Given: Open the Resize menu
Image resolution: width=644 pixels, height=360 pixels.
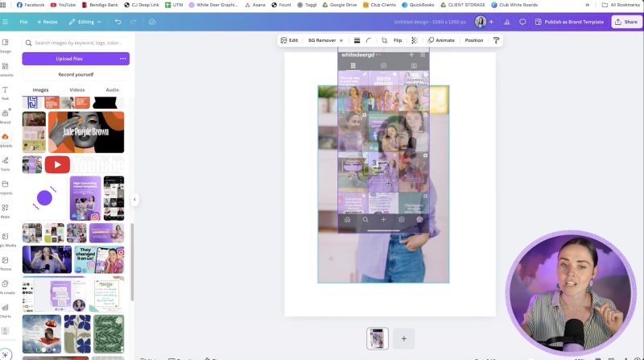Looking at the screenshot, I should [x=47, y=22].
